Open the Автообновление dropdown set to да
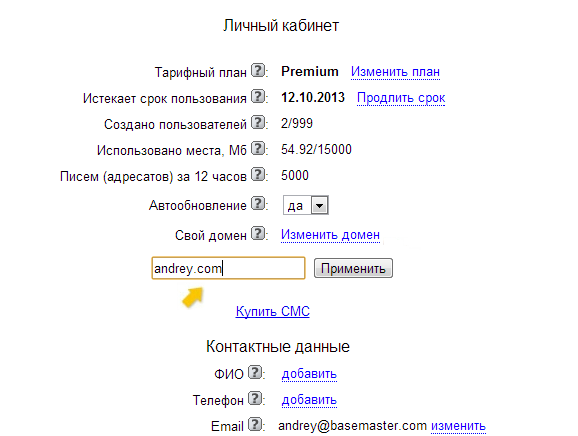Image resolution: width=578 pixels, height=436 pixels. coord(306,205)
